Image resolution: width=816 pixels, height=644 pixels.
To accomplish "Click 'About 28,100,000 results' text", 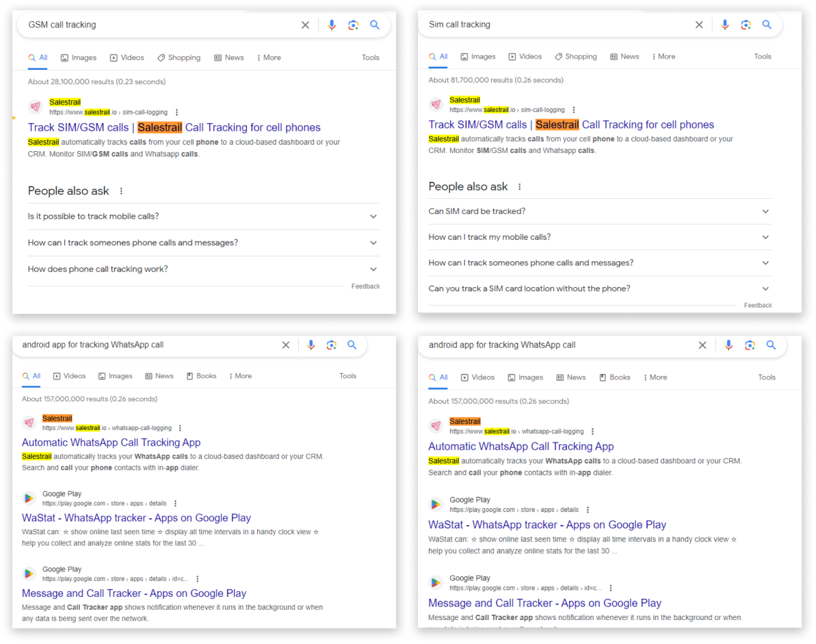I will (97, 81).
